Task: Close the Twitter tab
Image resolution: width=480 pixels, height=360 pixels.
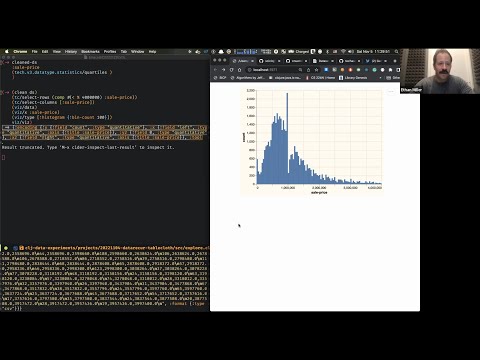Action: click(x=385, y=61)
